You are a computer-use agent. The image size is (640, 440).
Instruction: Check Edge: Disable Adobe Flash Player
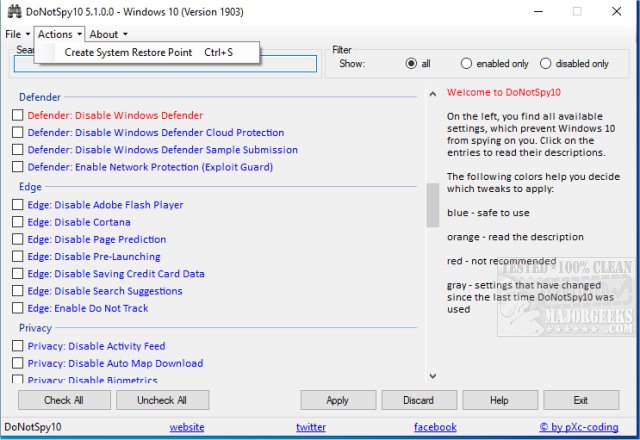tap(18, 204)
